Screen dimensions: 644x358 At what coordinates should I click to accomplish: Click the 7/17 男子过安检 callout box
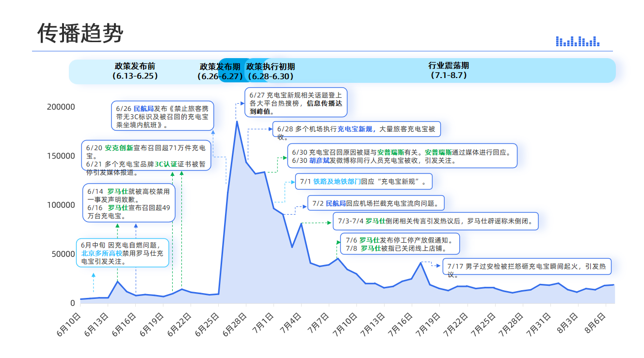[527, 267]
